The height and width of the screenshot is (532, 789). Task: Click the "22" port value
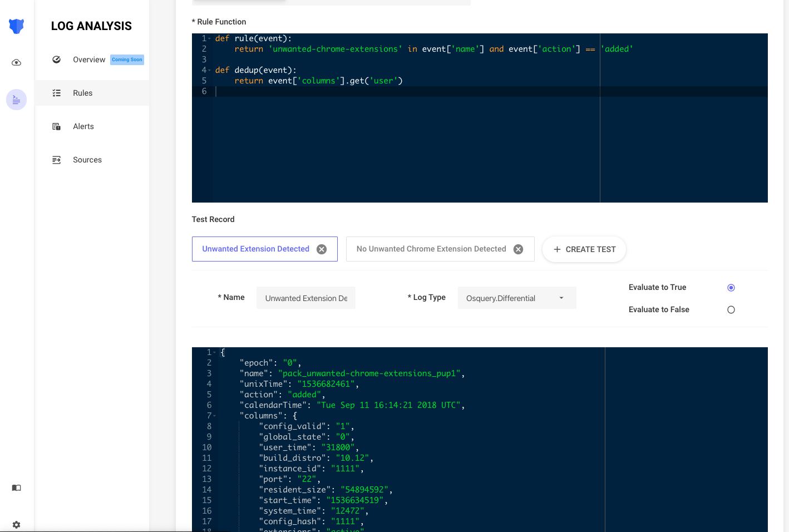point(307,479)
